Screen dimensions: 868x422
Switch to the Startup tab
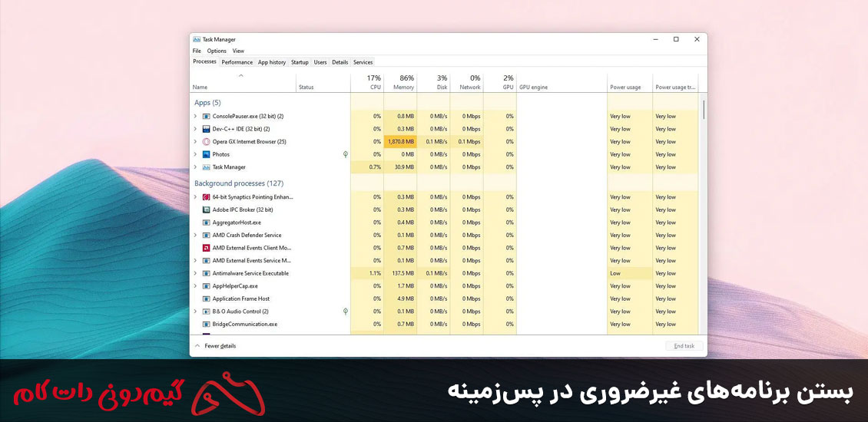click(x=300, y=62)
